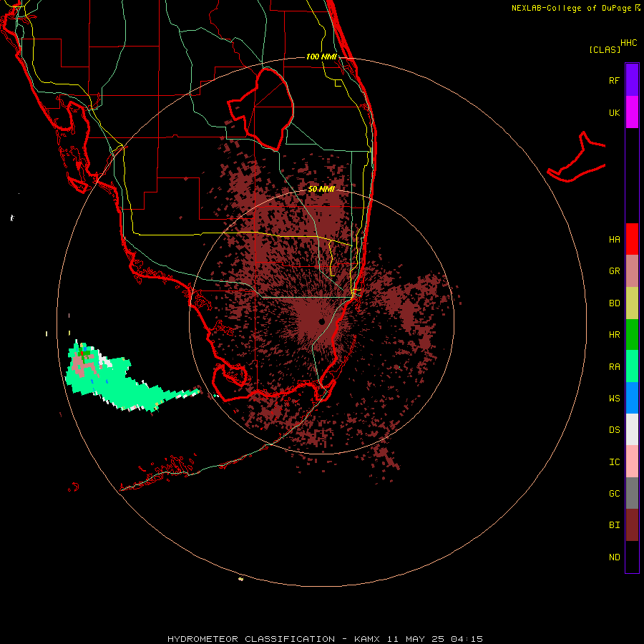Viewport: 644px width, 644px height.
Task: Click the red hail pixel in the storm
Action: click(82, 353)
